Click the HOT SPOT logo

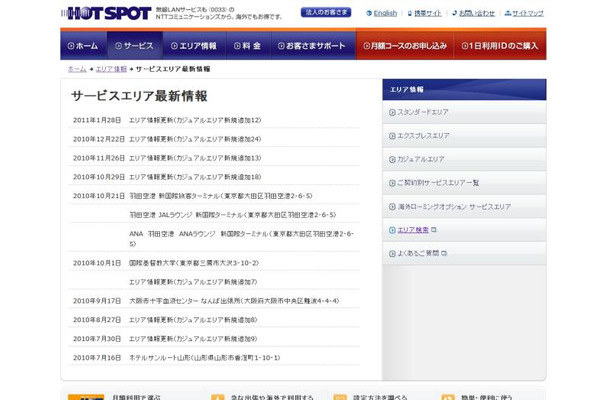pos(106,13)
